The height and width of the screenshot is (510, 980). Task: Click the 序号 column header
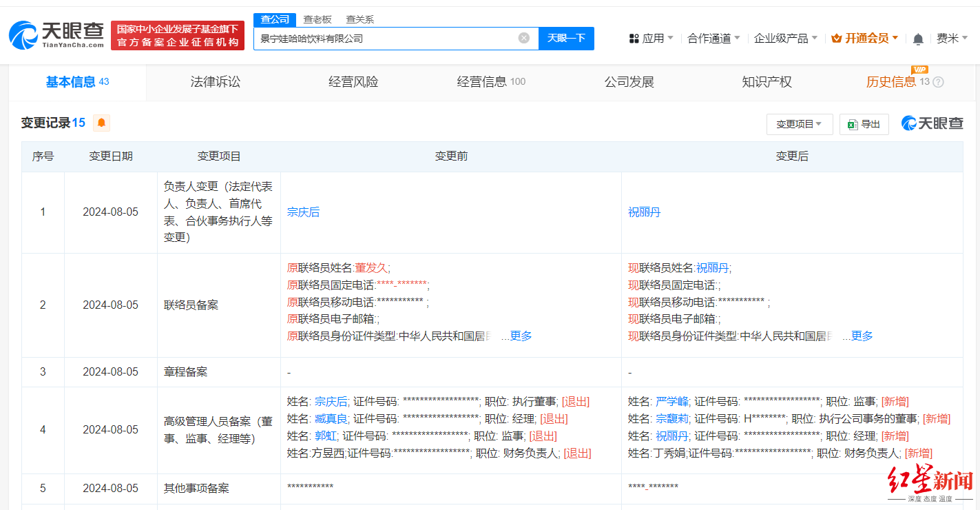(43, 156)
